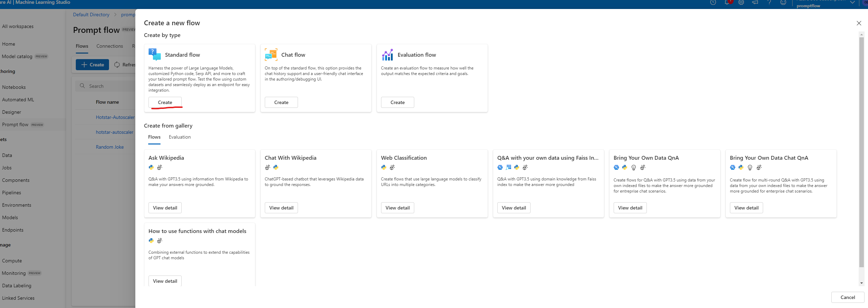Click the Chat flow type icon

271,55
